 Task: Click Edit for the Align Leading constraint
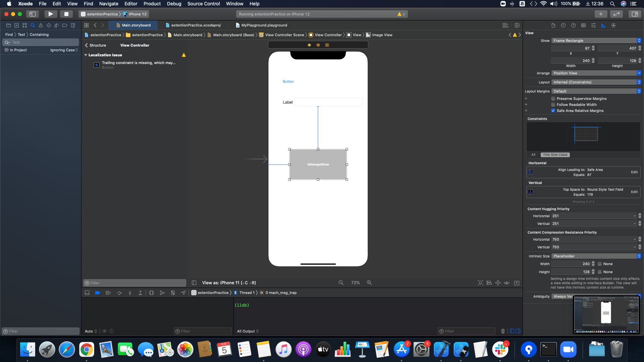coord(634,172)
